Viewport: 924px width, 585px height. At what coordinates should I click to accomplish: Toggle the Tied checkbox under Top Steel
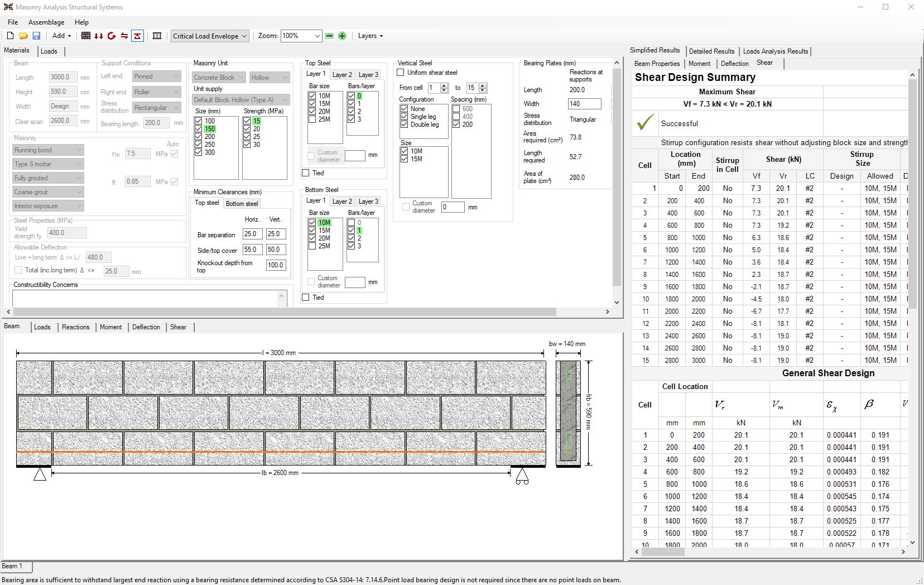(x=306, y=173)
